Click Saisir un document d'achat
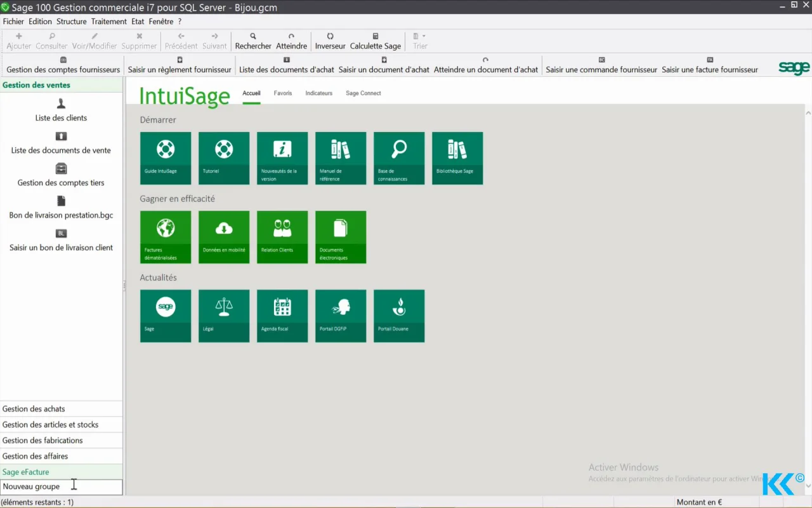This screenshot has width=812, height=508. point(384,65)
